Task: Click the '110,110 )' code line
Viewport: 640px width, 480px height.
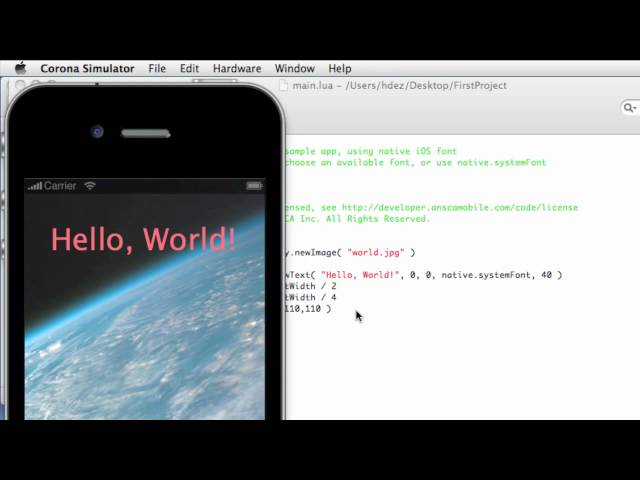Action: (x=309, y=309)
